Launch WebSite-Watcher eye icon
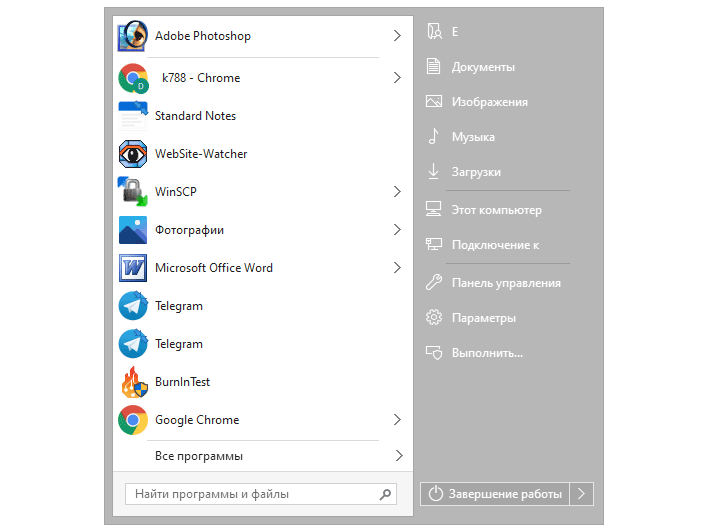The height and width of the screenshot is (532, 709). click(x=132, y=154)
